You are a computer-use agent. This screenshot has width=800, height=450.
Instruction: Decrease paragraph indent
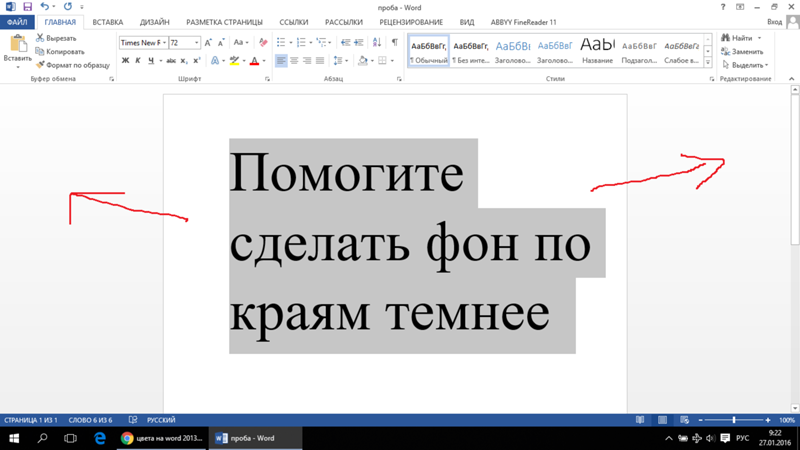tap(345, 42)
